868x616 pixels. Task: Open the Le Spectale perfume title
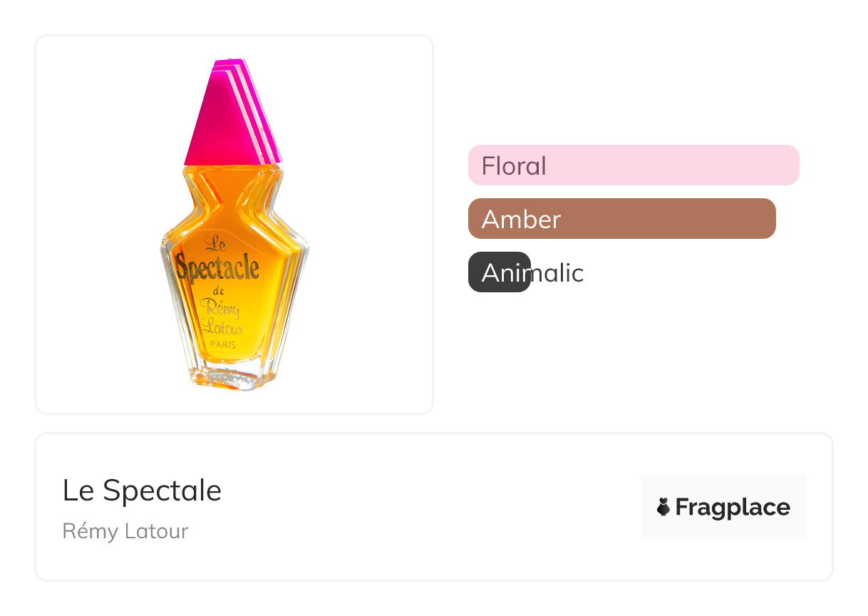[x=142, y=490]
